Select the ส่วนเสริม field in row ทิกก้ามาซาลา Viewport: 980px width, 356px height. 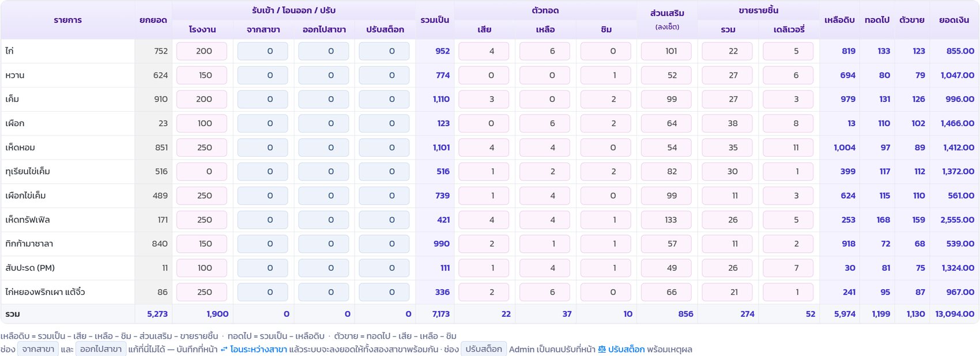click(667, 244)
